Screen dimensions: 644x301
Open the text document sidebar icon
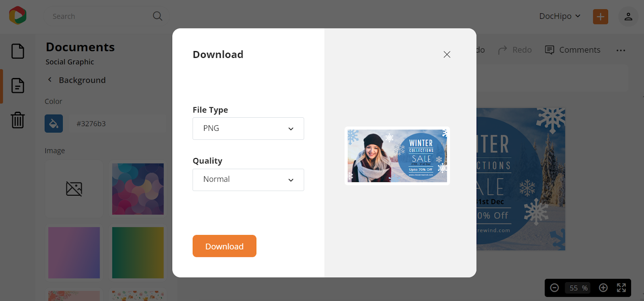click(18, 86)
